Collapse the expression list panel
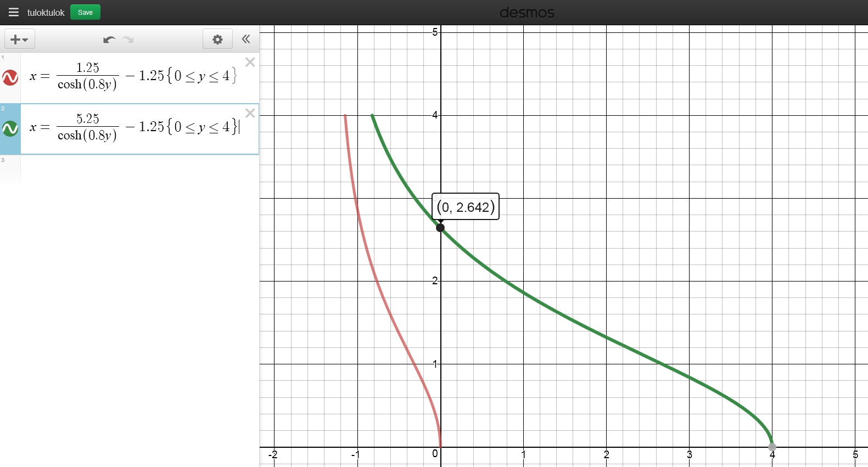868x467 pixels. click(x=246, y=39)
